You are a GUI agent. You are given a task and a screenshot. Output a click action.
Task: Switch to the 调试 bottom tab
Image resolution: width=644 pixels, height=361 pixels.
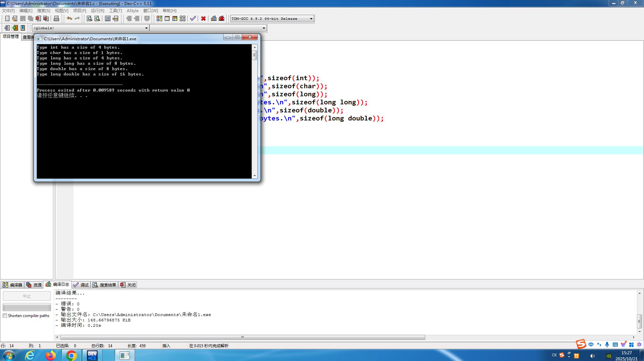point(81,285)
